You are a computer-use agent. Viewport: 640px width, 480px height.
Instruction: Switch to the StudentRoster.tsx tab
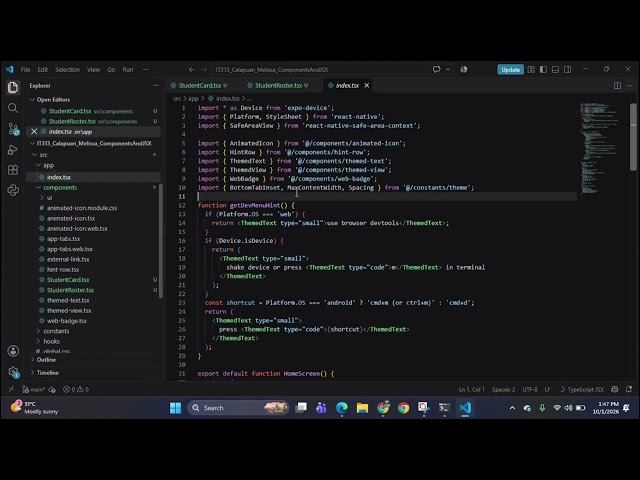tap(278, 85)
